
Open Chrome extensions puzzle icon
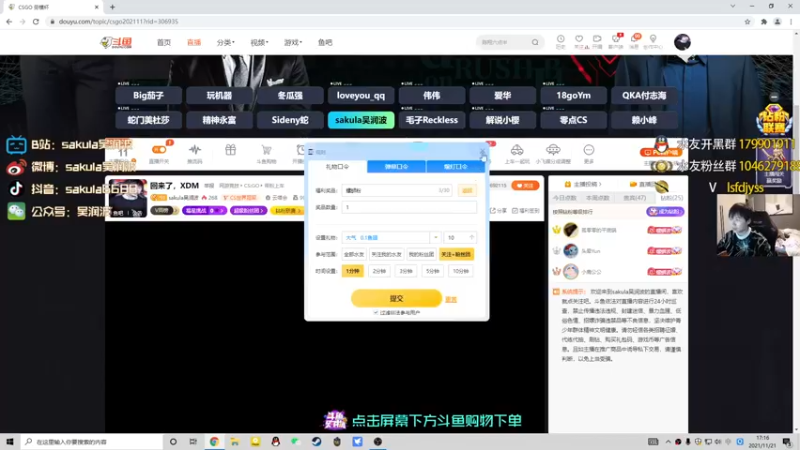coord(764,21)
